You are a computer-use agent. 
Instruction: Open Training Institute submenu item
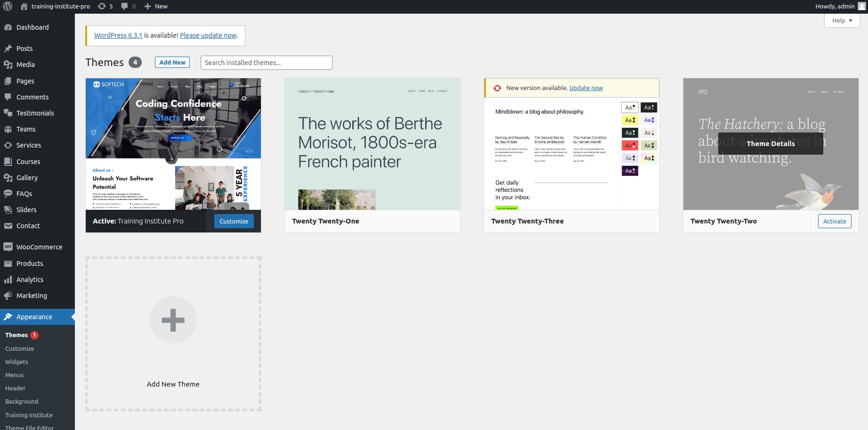(x=29, y=415)
